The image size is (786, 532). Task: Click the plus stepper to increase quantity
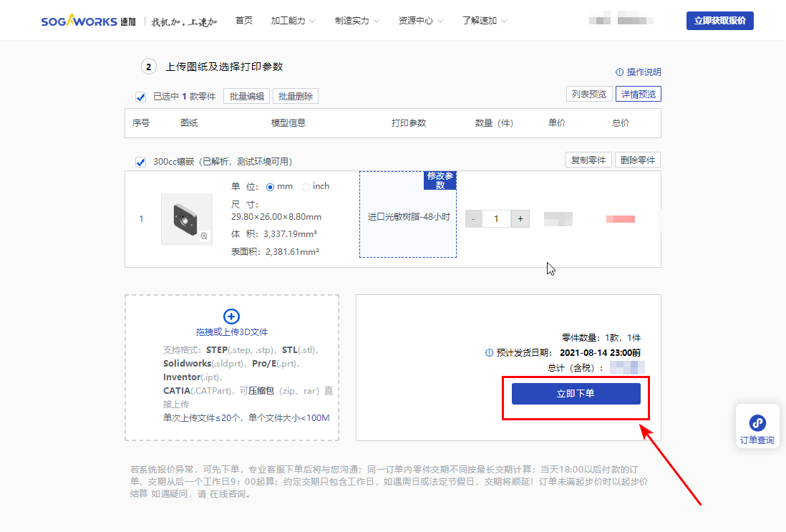click(520, 218)
